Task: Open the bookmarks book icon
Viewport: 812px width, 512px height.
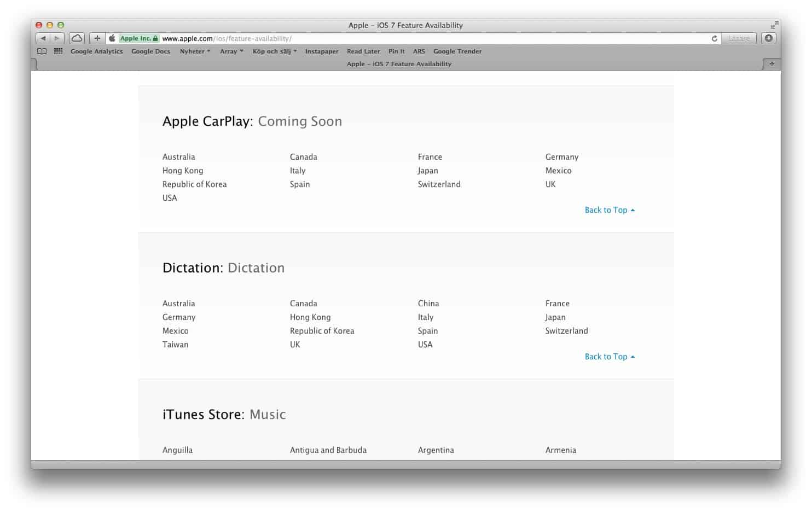Action: click(x=42, y=51)
